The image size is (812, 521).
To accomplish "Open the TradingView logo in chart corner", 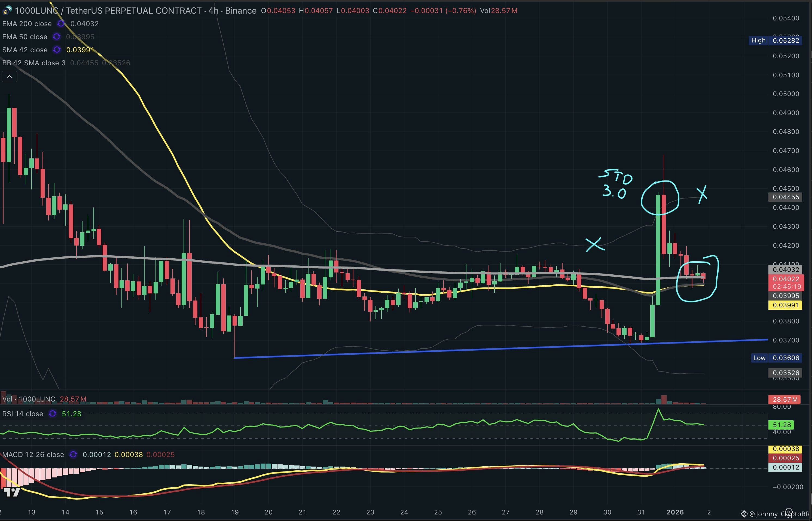I will coord(11,492).
